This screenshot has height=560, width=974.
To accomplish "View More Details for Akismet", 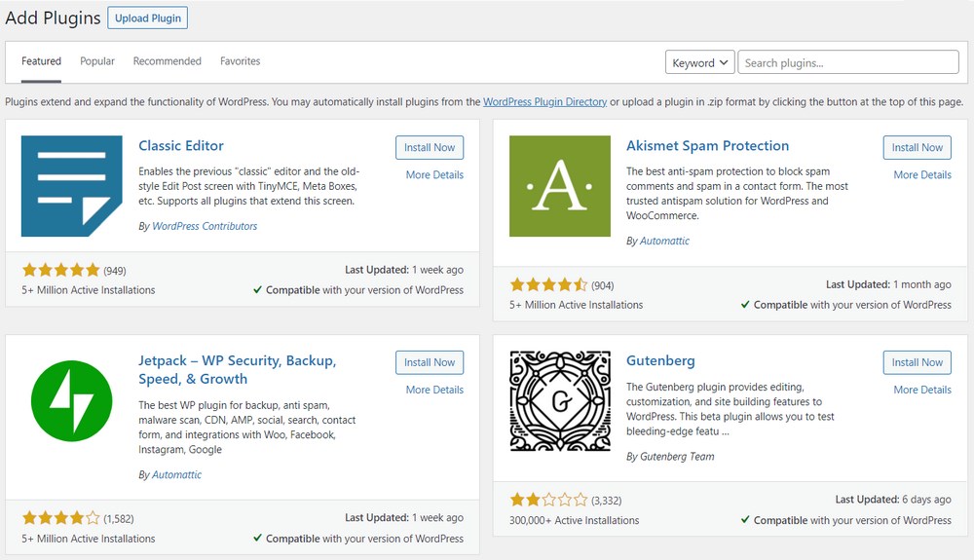I will point(922,175).
